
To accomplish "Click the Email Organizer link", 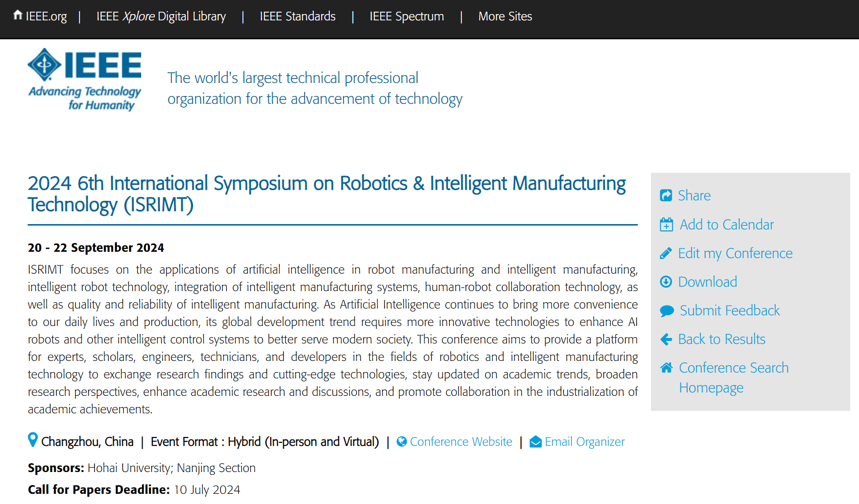I will (x=584, y=442).
